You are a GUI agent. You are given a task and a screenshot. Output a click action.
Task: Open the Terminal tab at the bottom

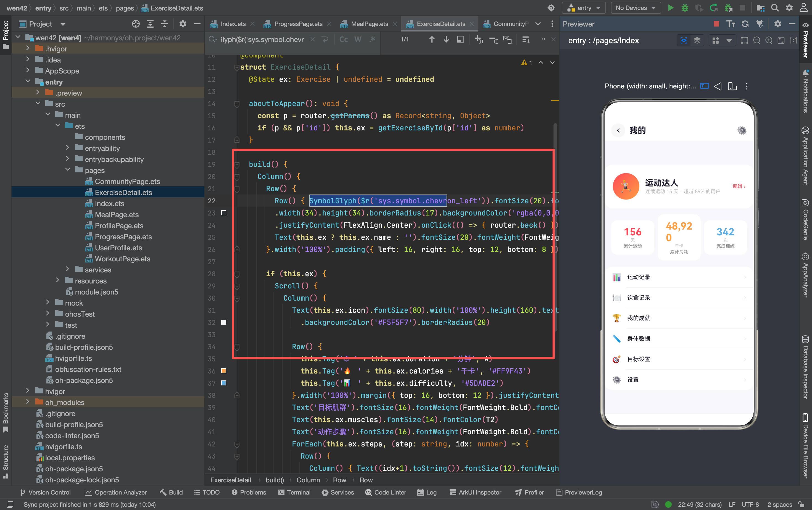pyautogui.click(x=294, y=492)
